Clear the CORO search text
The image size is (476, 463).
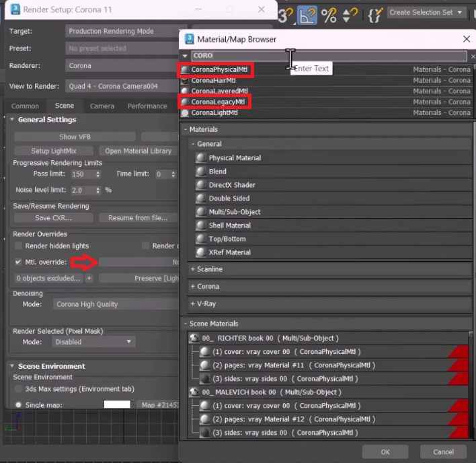(x=473, y=57)
